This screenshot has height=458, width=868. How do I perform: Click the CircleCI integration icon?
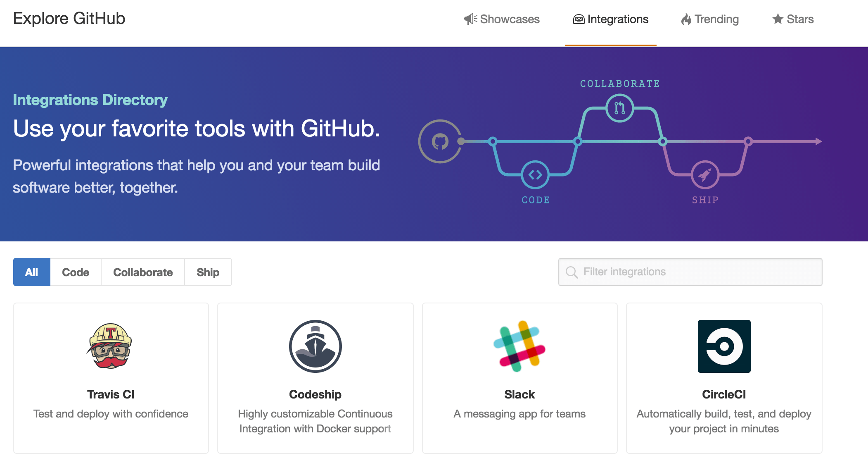726,346
